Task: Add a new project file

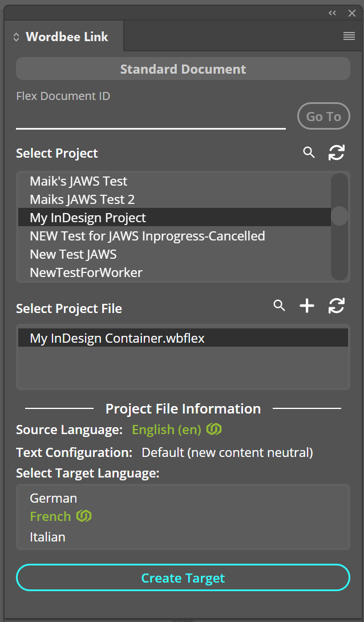Action: 307,306
